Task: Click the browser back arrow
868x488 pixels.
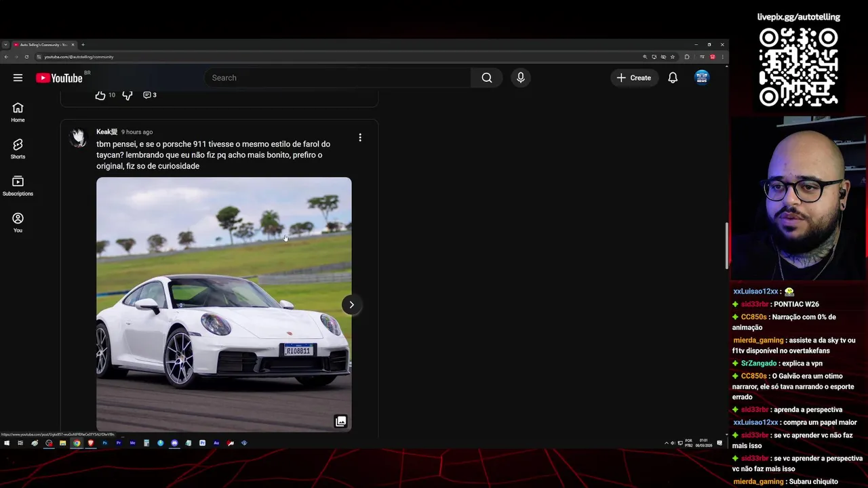Action: pyautogui.click(x=6, y=57)
